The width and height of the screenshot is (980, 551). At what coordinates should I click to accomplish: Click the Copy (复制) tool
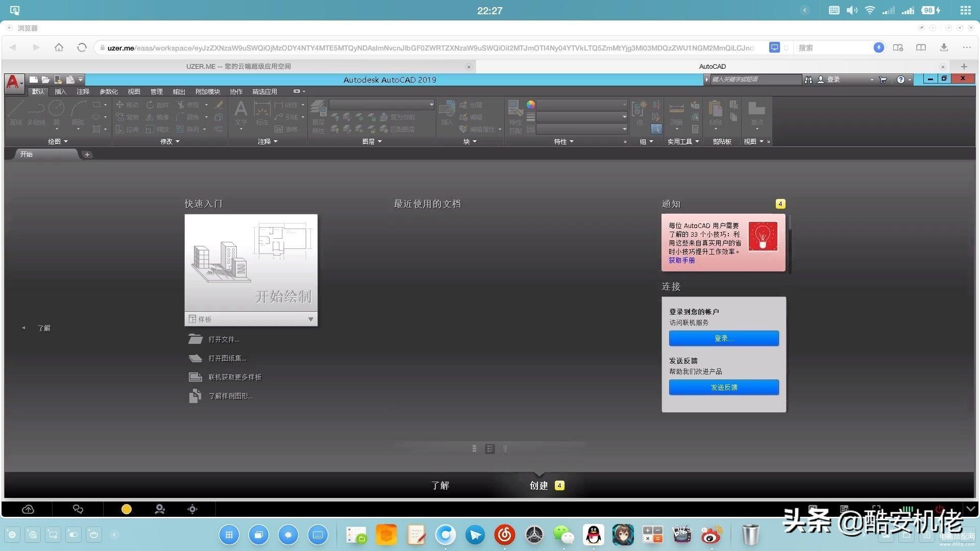[x=127, y=117]
